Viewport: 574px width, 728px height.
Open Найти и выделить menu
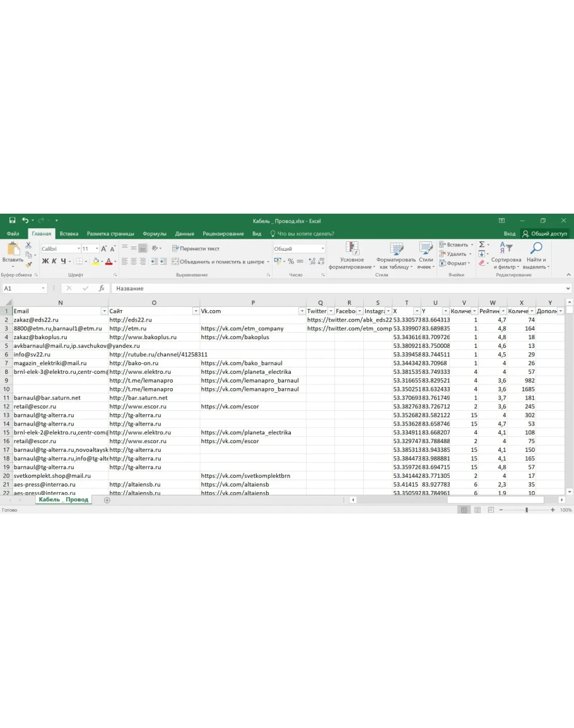(x=536, y=255)
